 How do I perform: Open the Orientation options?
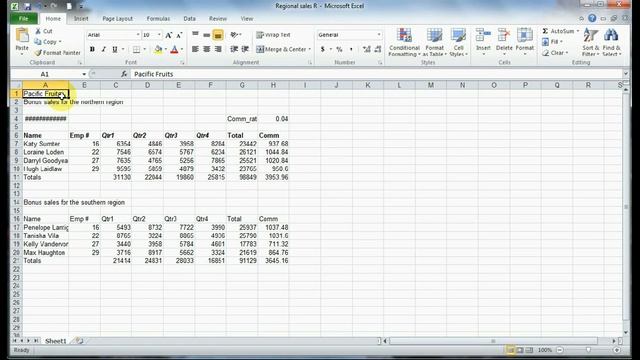236,35
